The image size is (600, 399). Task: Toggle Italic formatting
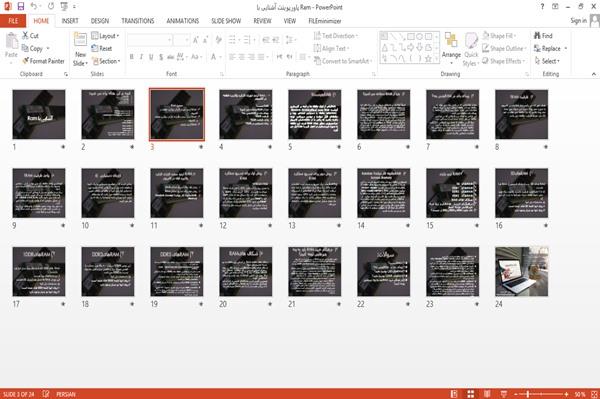[x=141, y=57]
